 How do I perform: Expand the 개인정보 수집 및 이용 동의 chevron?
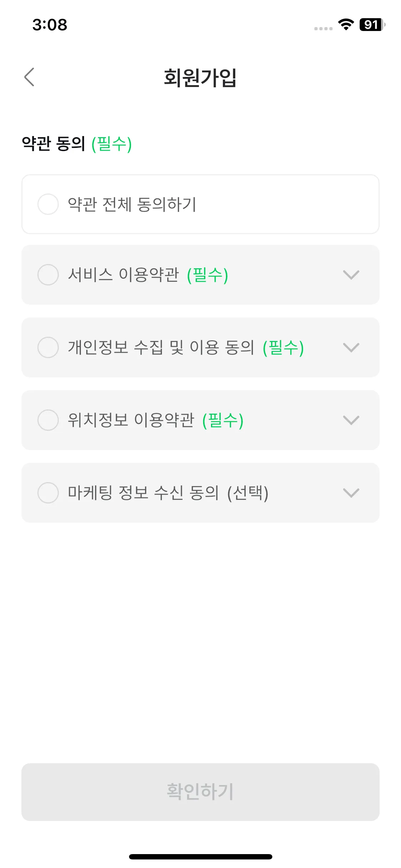click(351, 347)
